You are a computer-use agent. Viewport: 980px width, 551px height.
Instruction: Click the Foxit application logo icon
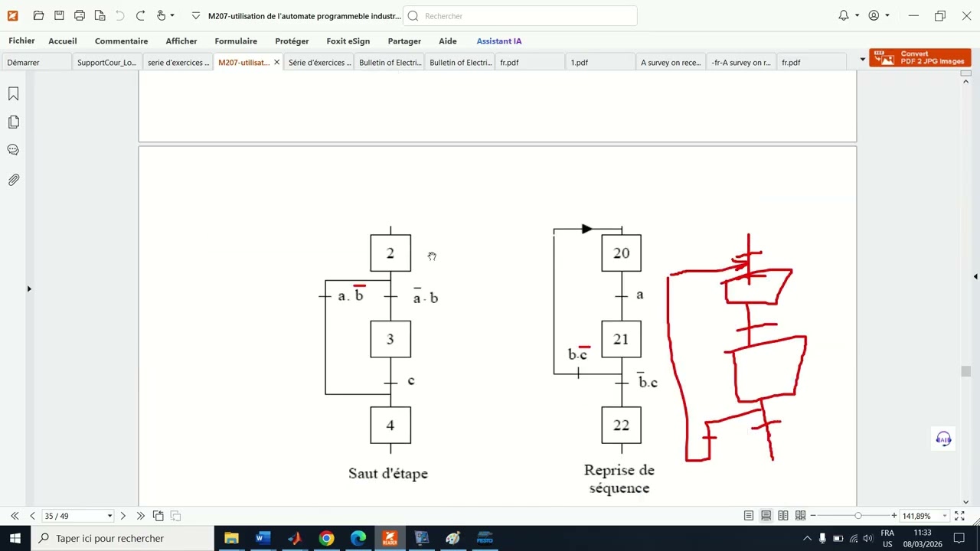12,15
